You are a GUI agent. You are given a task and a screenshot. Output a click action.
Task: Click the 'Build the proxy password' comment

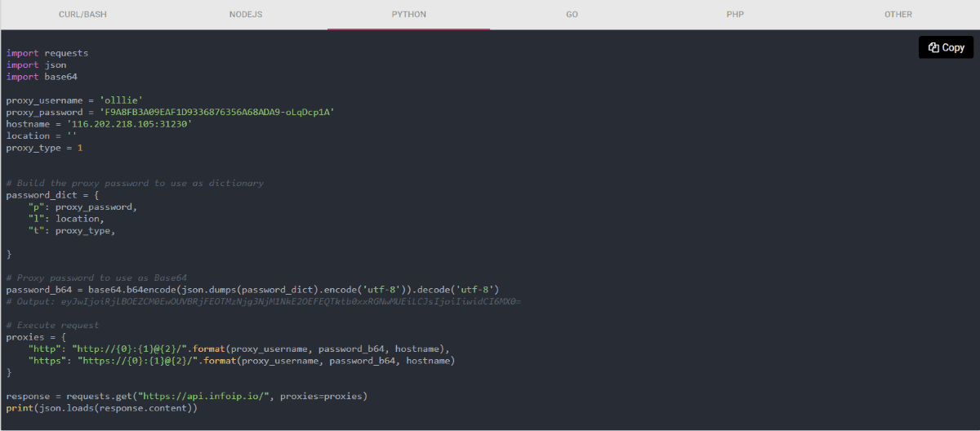click(135, 183)
